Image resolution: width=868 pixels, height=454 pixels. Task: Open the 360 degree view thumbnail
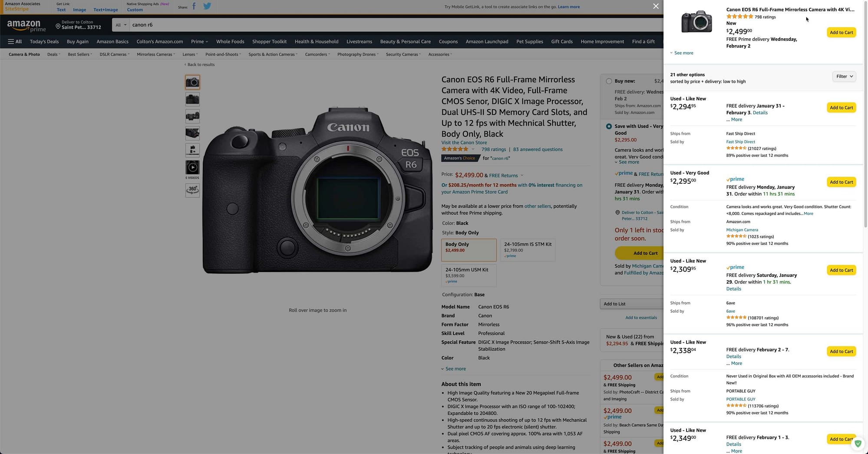point(192,190)
